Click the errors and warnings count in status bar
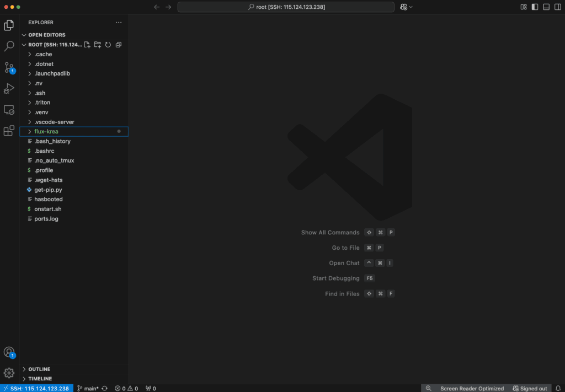This screenshot has height=392, width=565. click(x=126, y=388)
